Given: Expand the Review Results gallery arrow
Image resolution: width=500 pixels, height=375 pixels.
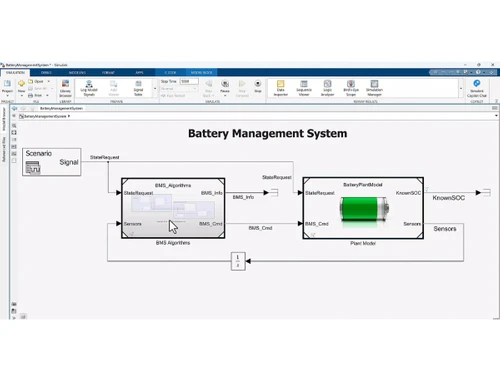Looking at the screenshot, I should (461, 88).
